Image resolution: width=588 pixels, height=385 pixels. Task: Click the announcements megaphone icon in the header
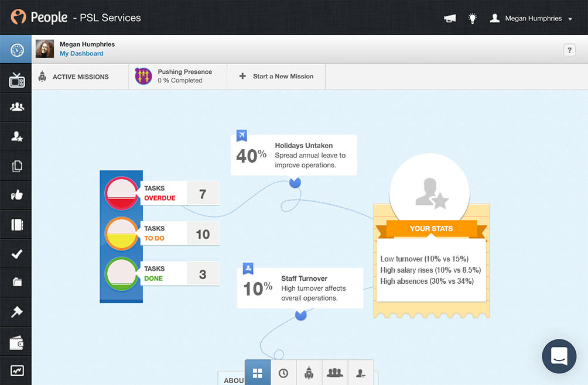pos(450,18)
